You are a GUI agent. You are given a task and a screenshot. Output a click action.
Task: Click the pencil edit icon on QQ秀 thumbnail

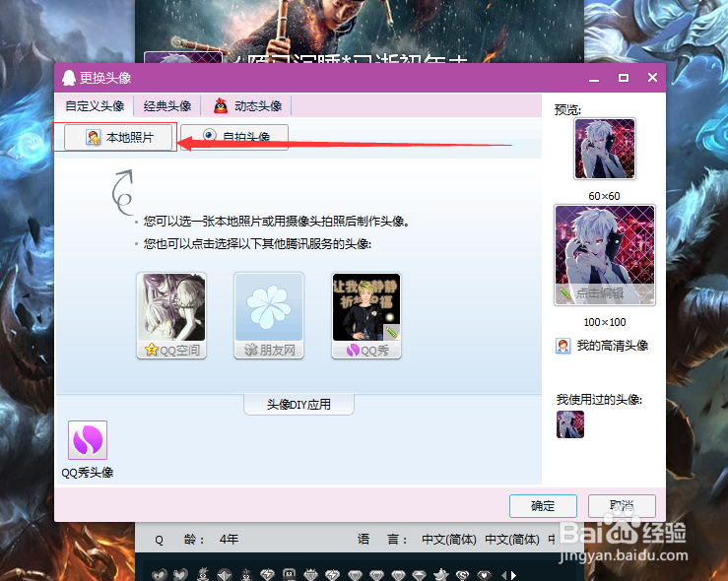(391, 332)
